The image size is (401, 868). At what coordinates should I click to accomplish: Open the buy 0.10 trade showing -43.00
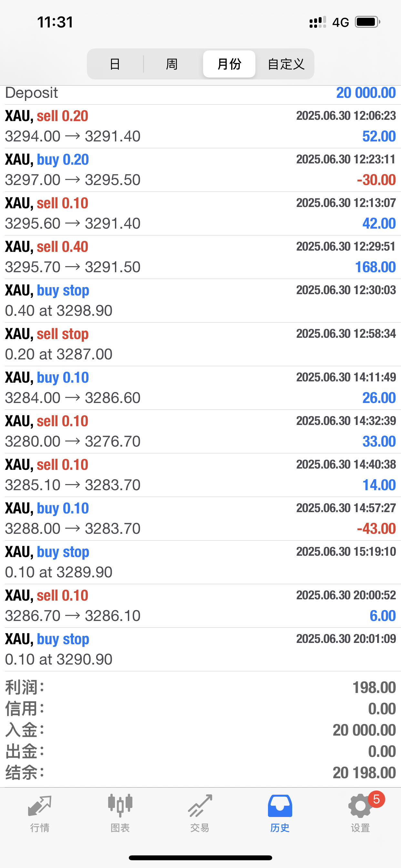point(200,519)
